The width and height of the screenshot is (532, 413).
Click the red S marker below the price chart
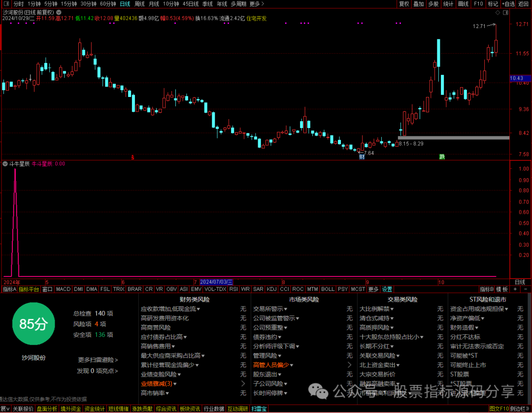(133, 158)
